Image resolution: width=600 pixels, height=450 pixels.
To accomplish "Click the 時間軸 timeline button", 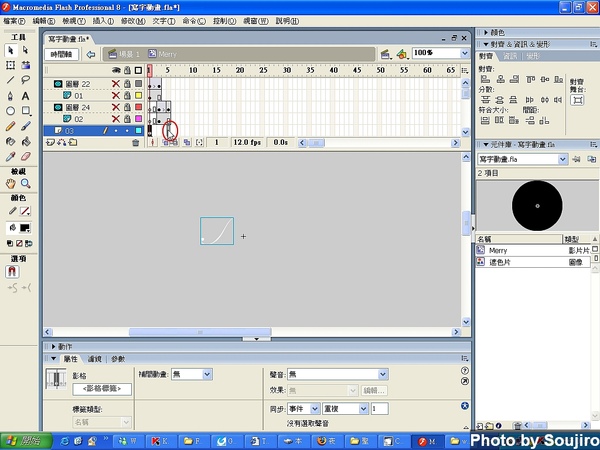I will (62, 54).
